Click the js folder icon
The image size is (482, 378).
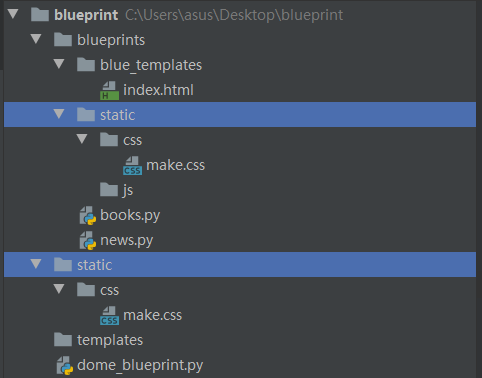pos(109,190)
